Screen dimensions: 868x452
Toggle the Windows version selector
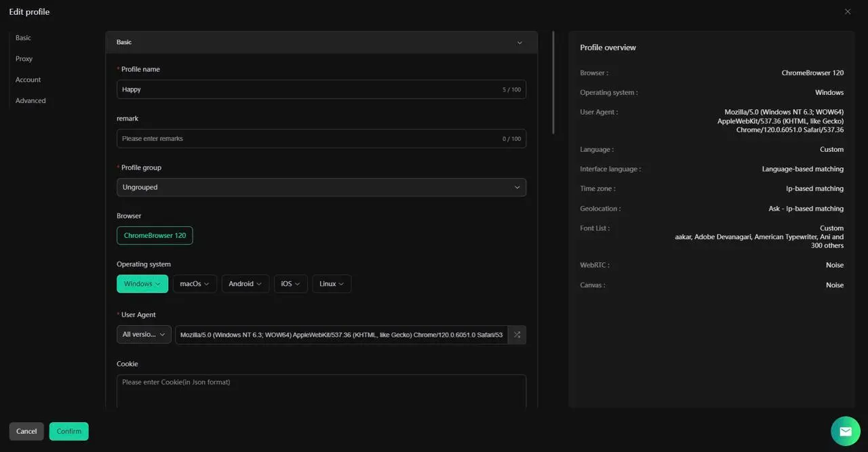click(157, 284)
